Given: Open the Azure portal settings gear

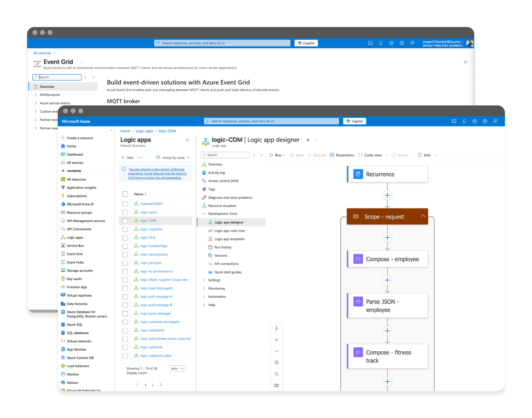Looking at the screenshot, I should (474, 121).
